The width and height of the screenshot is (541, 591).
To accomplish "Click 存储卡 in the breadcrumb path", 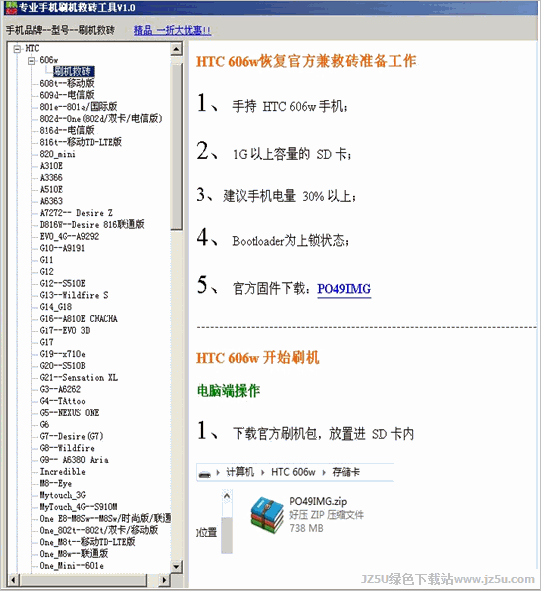I will click(346, 472).
